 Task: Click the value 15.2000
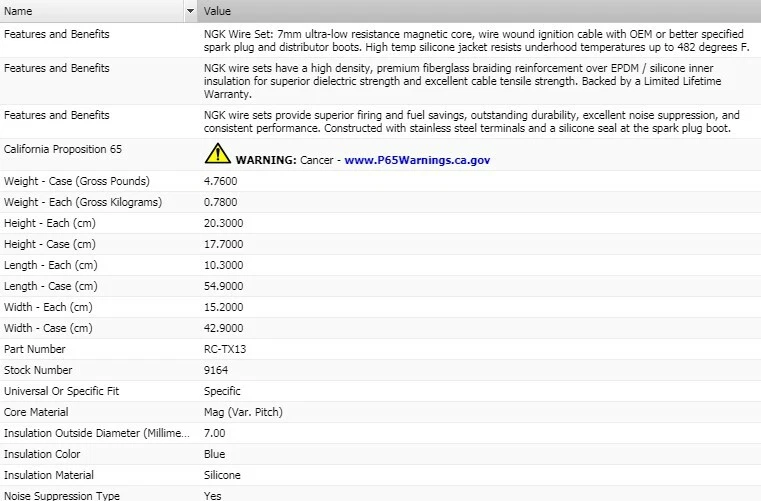(223, 307)
